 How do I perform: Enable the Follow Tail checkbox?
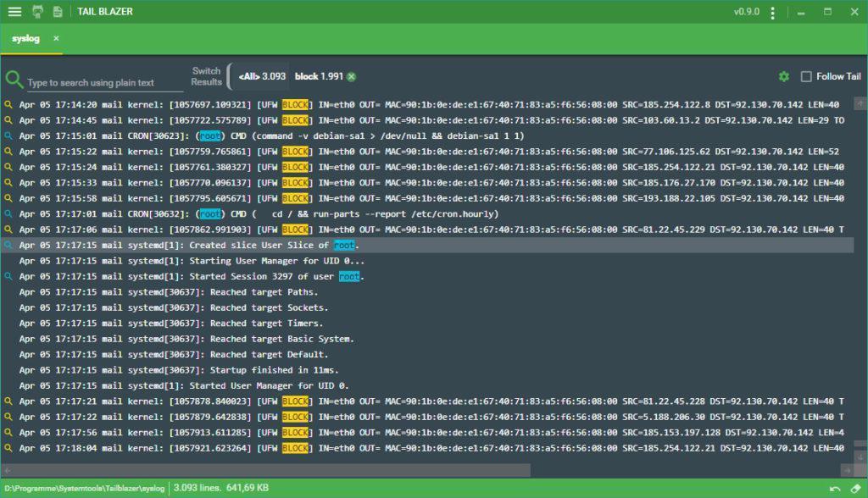[806, 76]
